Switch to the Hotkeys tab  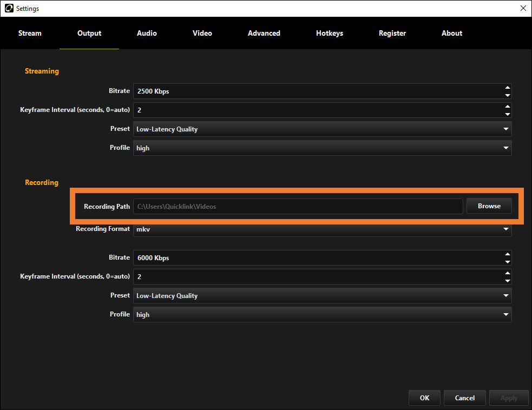(330, 33)
